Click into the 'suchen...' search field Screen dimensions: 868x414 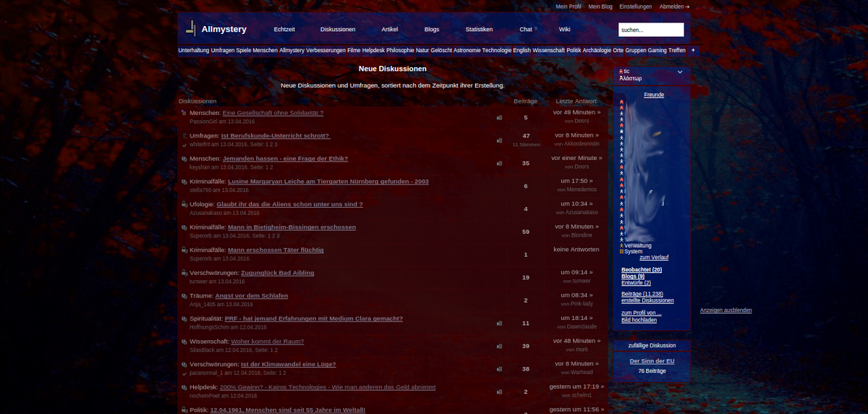click(651, 30)
